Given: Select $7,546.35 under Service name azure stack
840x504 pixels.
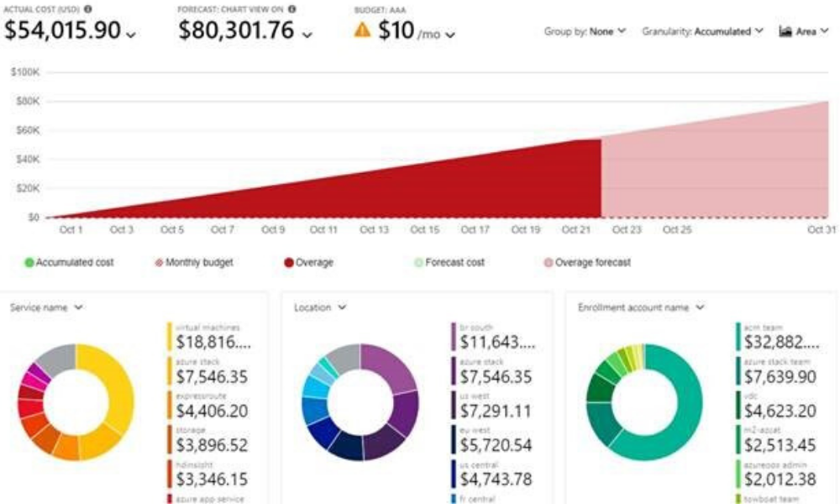Looking at the screenshot, I should 213,376.
